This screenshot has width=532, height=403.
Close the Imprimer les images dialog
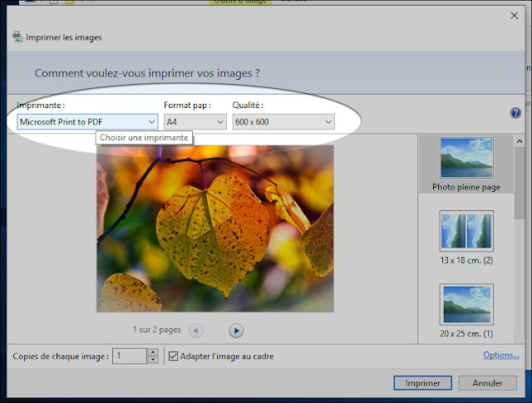[x=515, y=16]
